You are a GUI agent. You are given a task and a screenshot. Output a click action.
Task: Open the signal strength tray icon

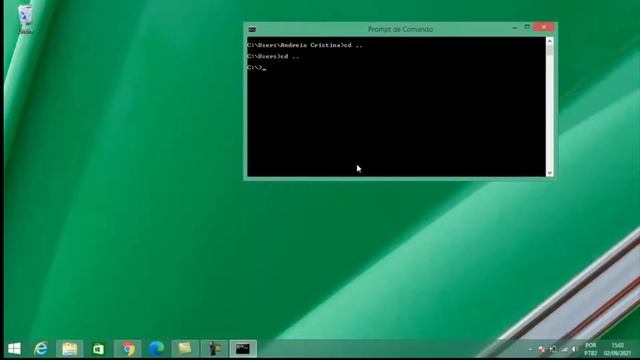(x=564, y=349)
